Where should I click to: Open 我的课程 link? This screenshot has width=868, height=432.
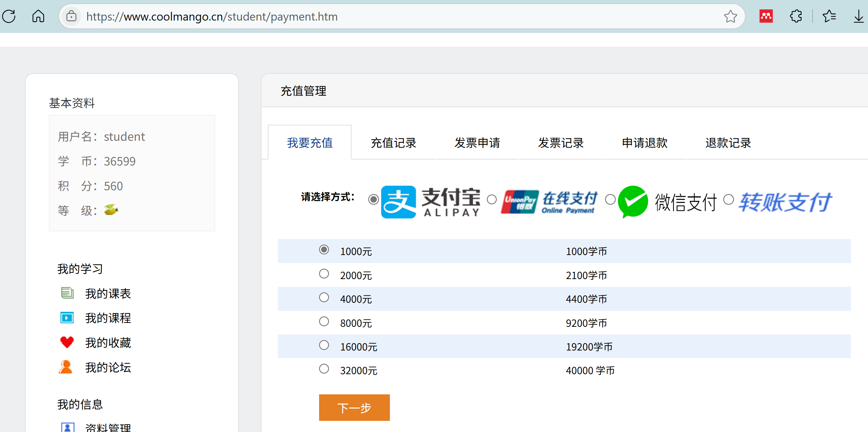click(x=108, y=318)
